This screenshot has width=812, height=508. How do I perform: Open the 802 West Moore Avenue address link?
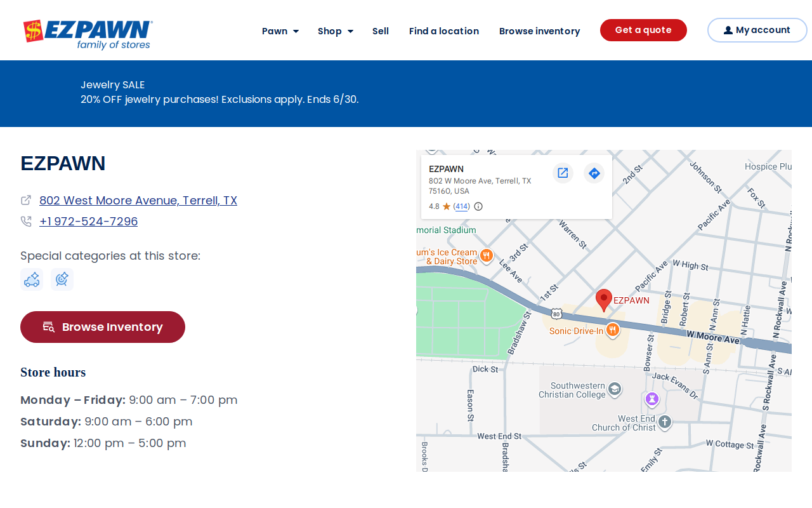138,201
